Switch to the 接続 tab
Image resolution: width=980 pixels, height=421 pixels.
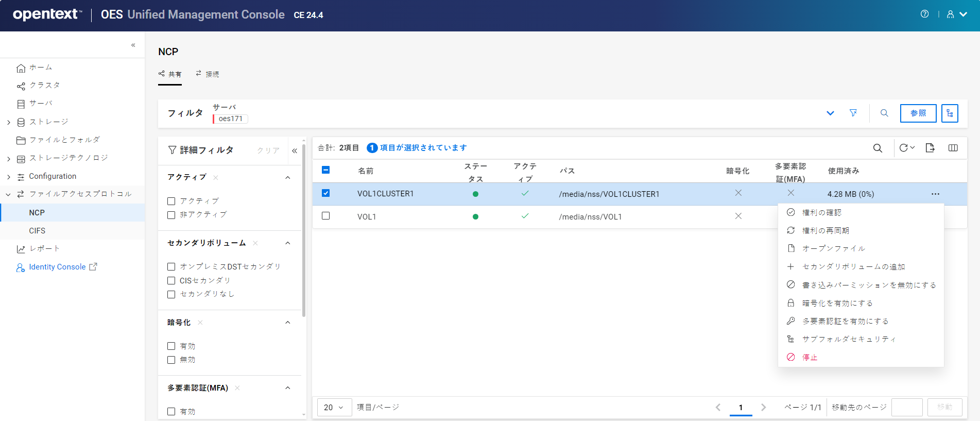(x=208, y=74)
